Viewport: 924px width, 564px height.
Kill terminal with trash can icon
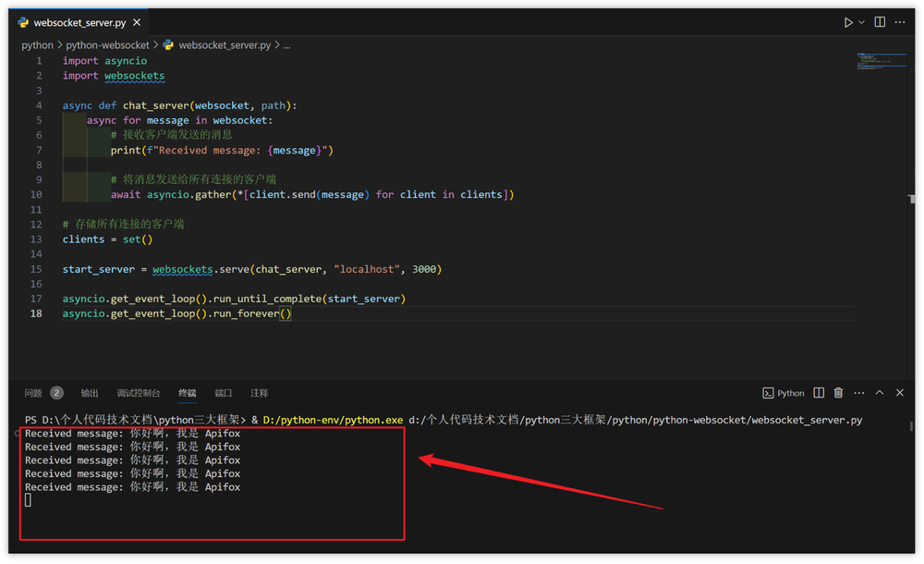point(838,393)
